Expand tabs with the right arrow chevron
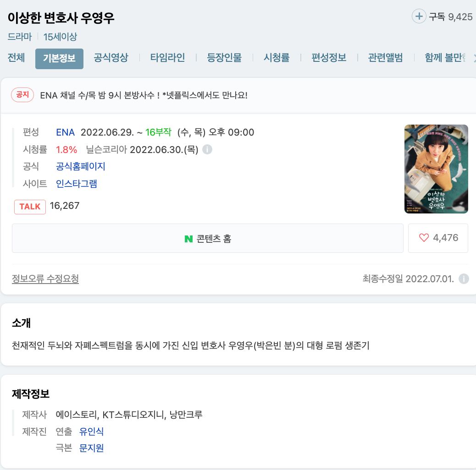 point(475,58)
